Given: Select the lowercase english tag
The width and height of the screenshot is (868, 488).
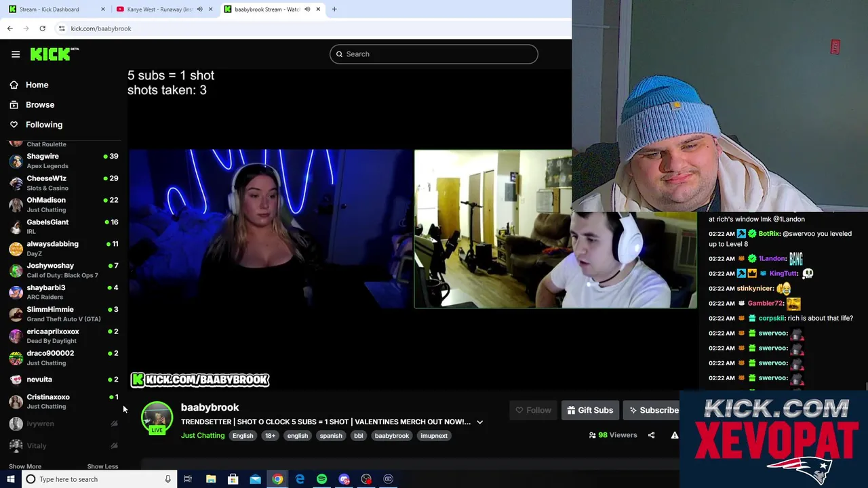Looking at the screenshot, I should coord(297,436).
